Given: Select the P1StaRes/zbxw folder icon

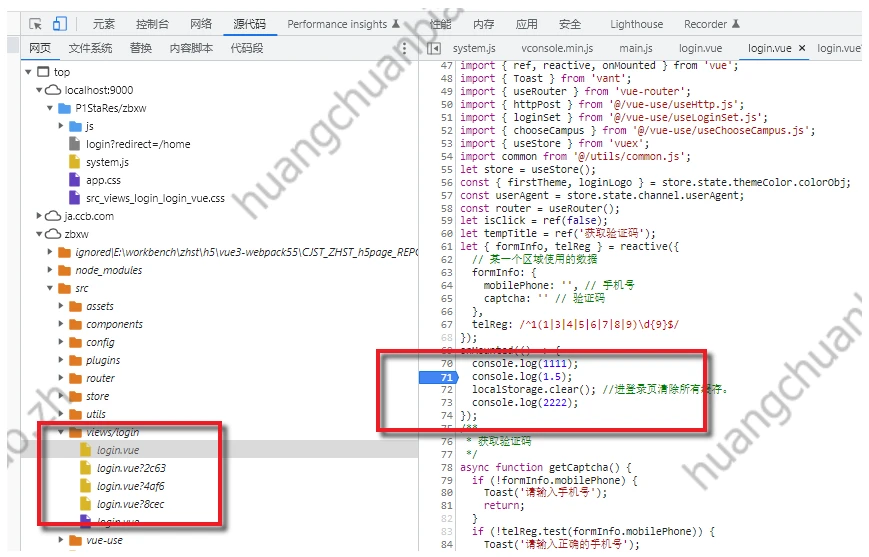Looking at the screenshot, I should 64,108.
